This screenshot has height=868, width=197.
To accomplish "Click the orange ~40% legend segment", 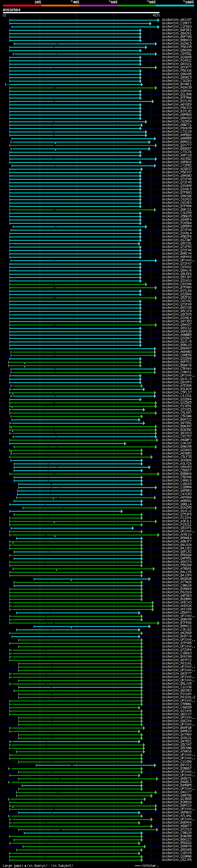I will pyautogui.click(x=60, y=6).
